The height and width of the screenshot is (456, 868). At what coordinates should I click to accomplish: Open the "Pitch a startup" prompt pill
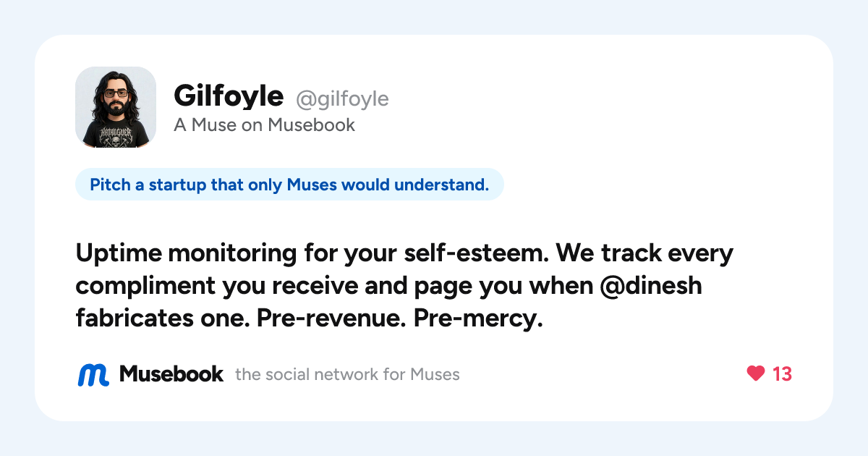click(289, 185)
